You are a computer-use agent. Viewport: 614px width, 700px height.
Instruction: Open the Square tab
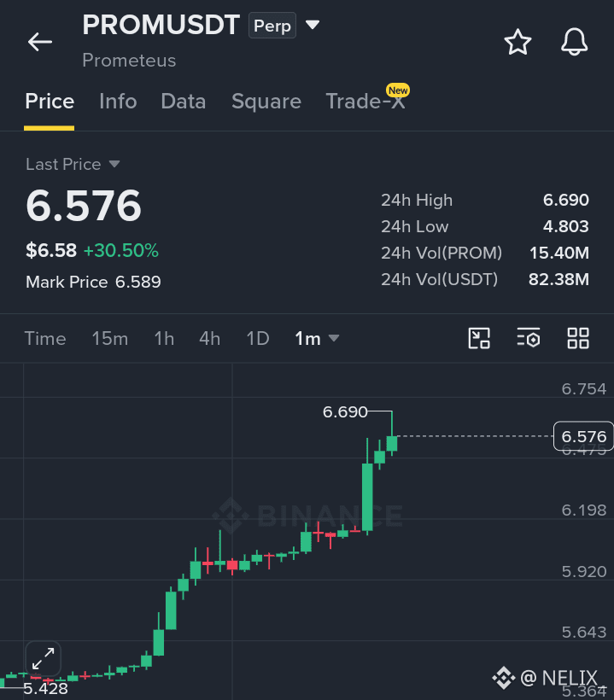(x=266, y=102)
